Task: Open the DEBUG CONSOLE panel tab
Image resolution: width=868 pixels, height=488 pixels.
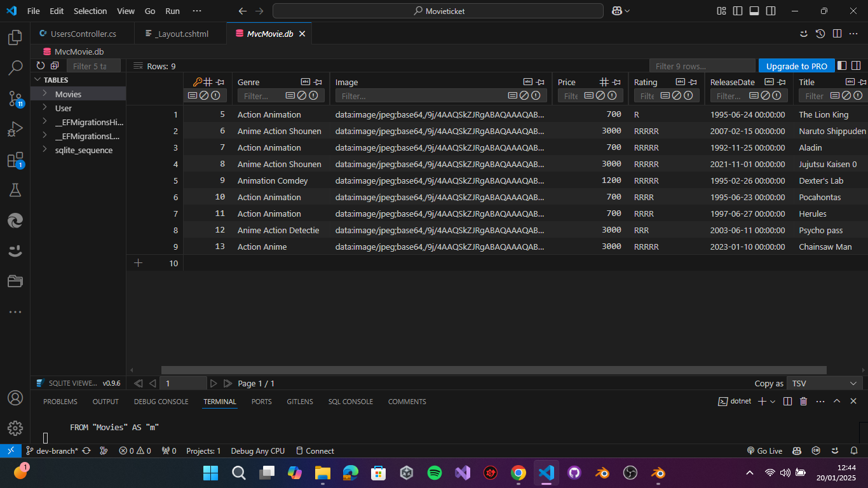Action: pyautogui.click(x=161, y=402)
